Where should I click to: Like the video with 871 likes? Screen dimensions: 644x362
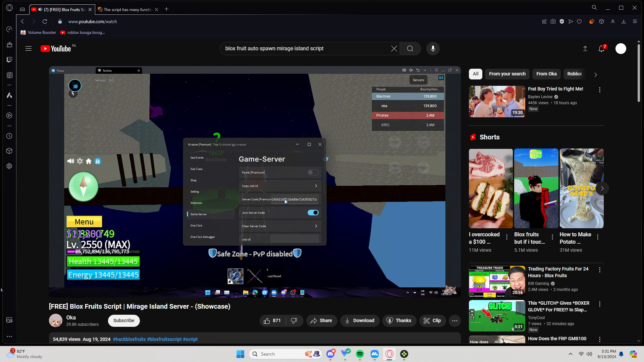click(x=272, y=321)
